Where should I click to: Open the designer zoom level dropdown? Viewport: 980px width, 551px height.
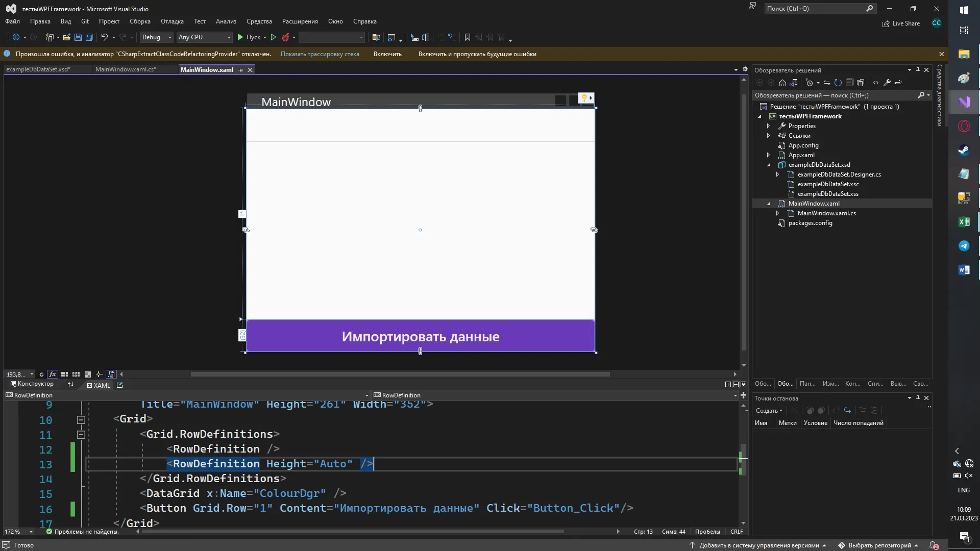point(32,374)
